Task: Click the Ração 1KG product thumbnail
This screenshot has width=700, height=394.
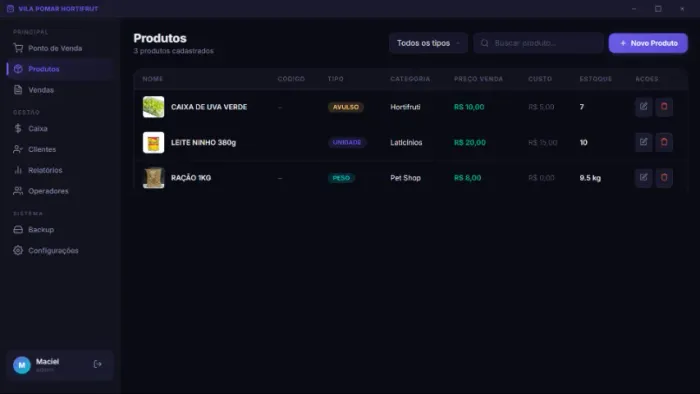Action: pos(153,178)
